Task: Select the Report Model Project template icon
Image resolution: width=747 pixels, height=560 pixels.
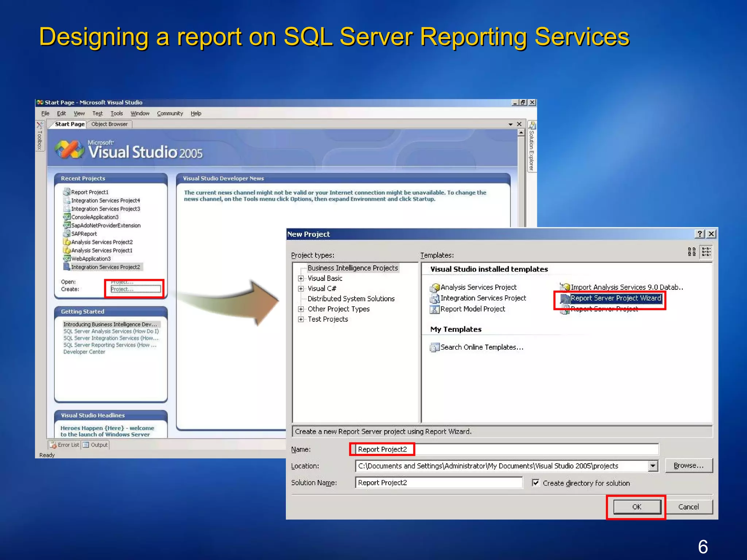Action: [x=434, y=310]
